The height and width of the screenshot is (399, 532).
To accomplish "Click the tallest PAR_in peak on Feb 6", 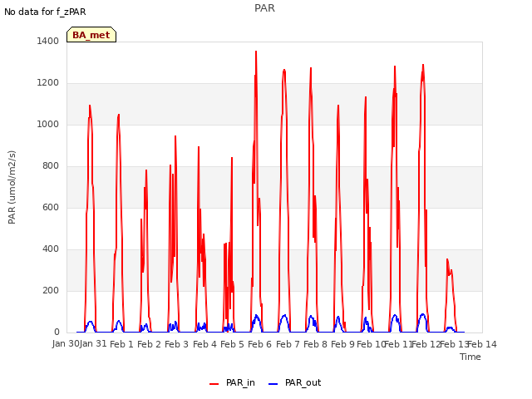I will 256,52.
